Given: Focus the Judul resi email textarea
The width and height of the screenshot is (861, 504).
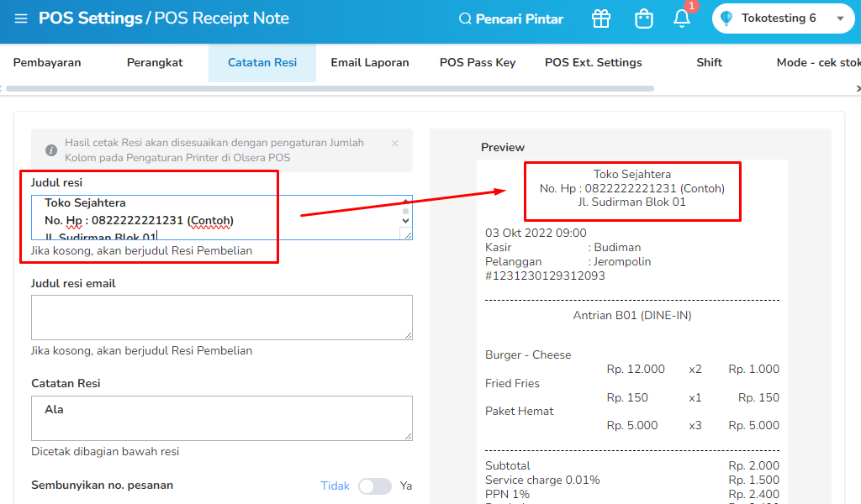Looking at the screenshot, I should click(222, 318).
